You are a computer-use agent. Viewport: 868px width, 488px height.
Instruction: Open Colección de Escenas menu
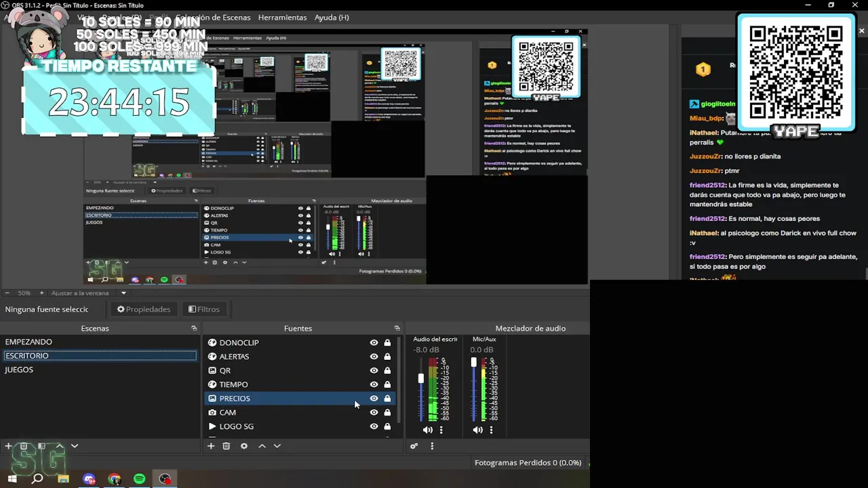coord(213,17)
